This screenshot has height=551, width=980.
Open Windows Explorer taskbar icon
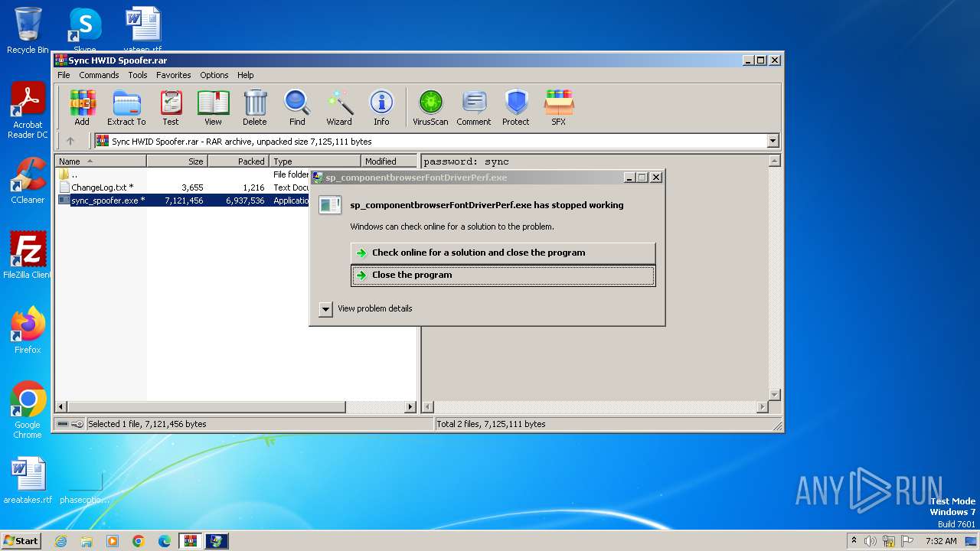[87, 541]
